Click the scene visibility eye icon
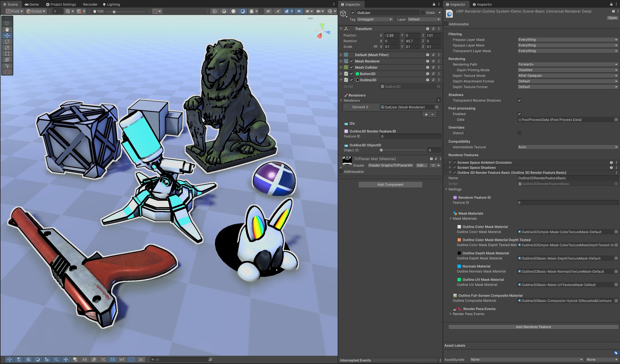The width and height of the screenshot is (620, 364). 299,11
